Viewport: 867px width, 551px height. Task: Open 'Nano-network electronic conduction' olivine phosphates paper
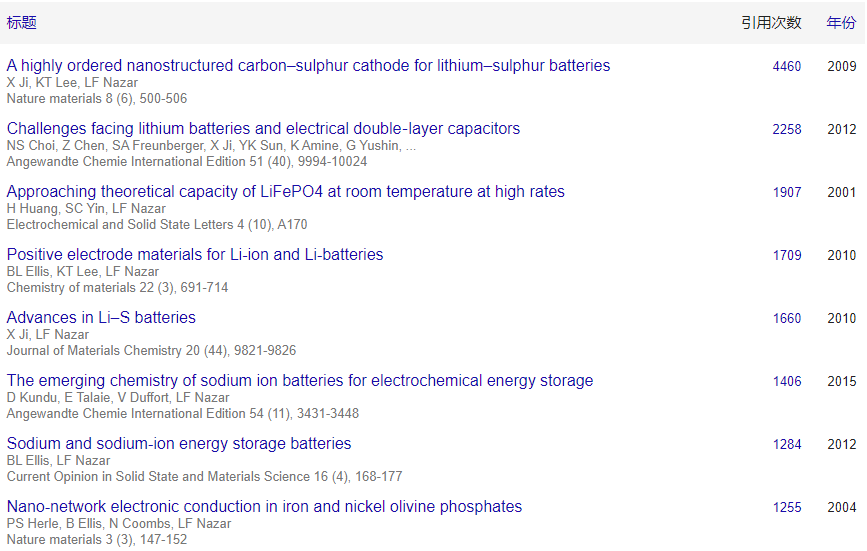pyautogui.click(x=264, y=506)
